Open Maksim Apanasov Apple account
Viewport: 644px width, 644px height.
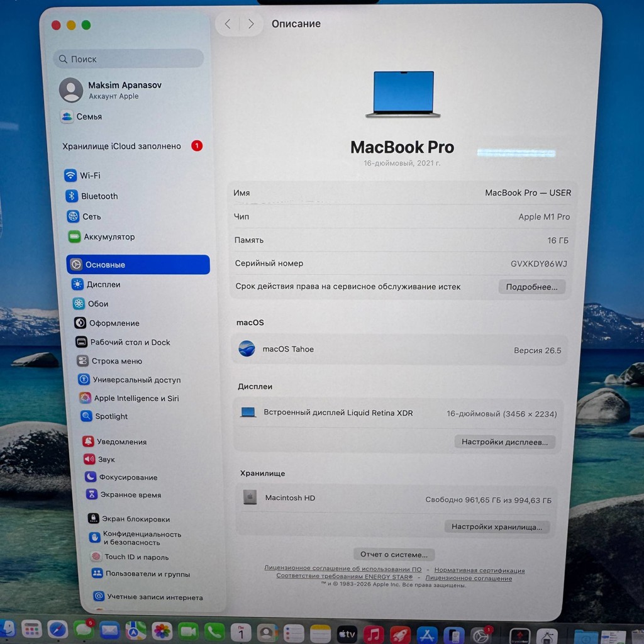point(111,90)
